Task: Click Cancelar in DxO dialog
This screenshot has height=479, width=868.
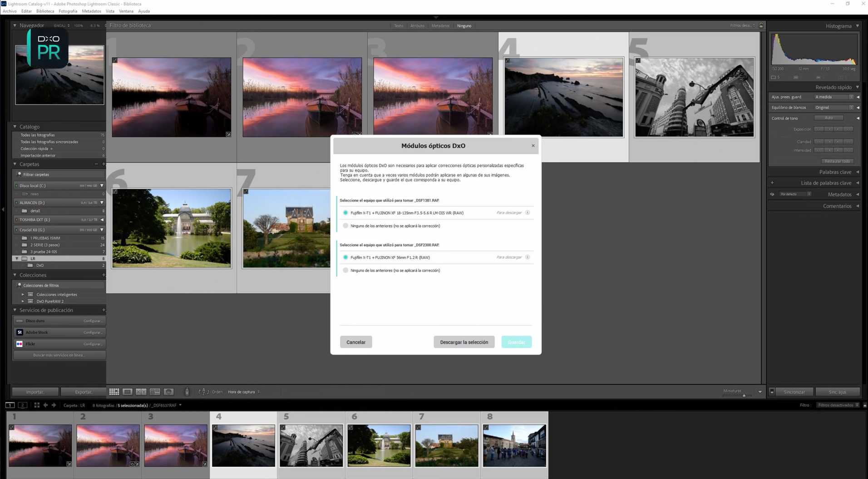Action: tap(356, 342)
